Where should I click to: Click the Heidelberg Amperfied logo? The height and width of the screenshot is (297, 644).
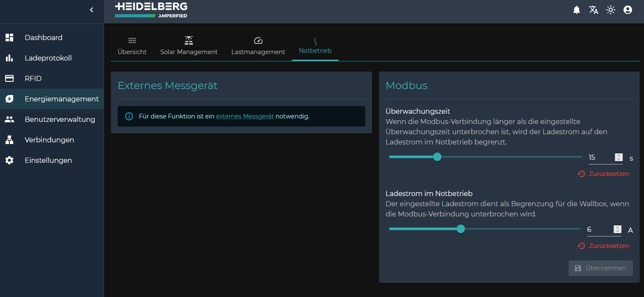[x=151, y=10]
